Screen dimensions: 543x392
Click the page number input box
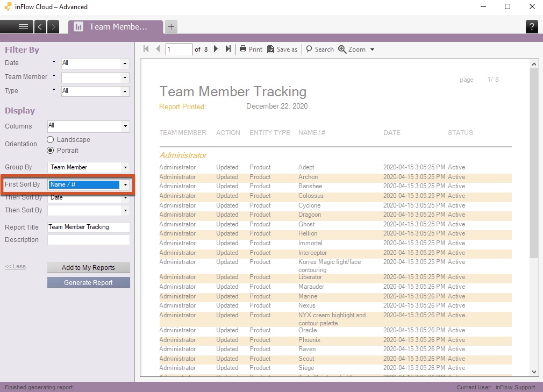pos(178,49)
